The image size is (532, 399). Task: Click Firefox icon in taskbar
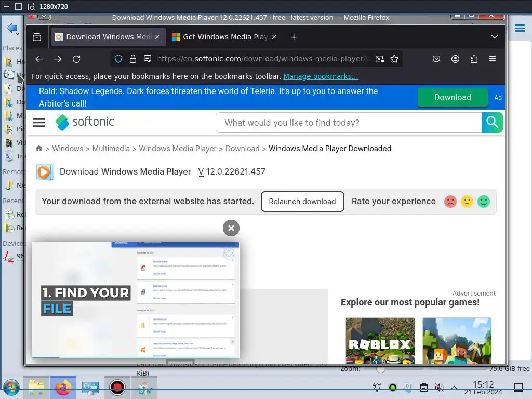click(x=63, y=388)
